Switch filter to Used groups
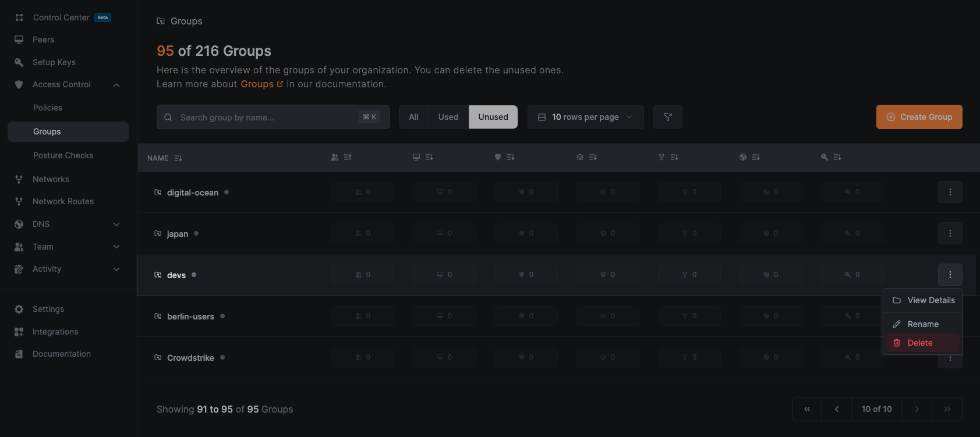980x437 pixels. click(448, 117)
